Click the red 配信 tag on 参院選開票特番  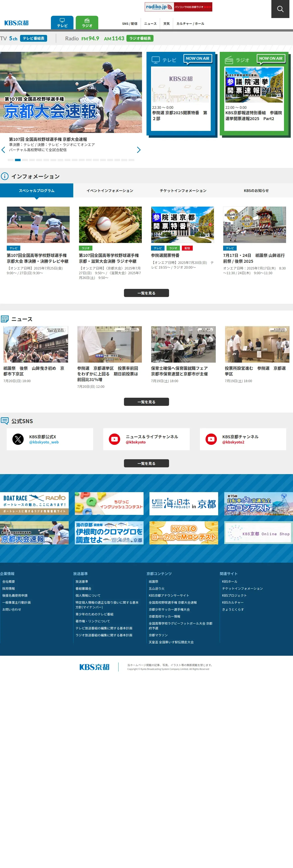click(x=187, y=248)
